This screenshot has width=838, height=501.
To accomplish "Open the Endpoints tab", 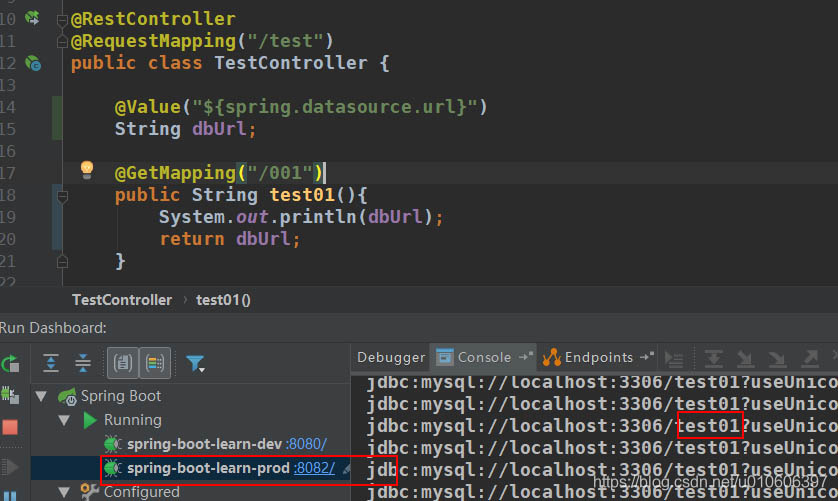I will point(598,357).
